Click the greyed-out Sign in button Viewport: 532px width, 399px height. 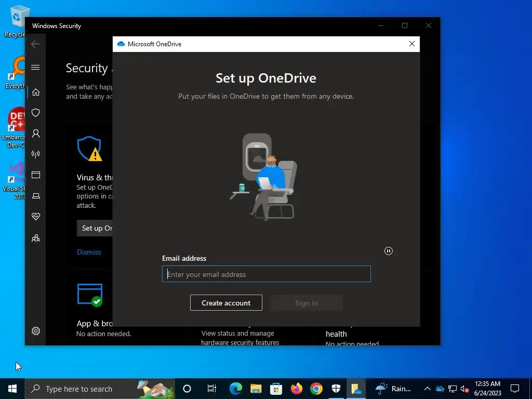coord(307,303)
